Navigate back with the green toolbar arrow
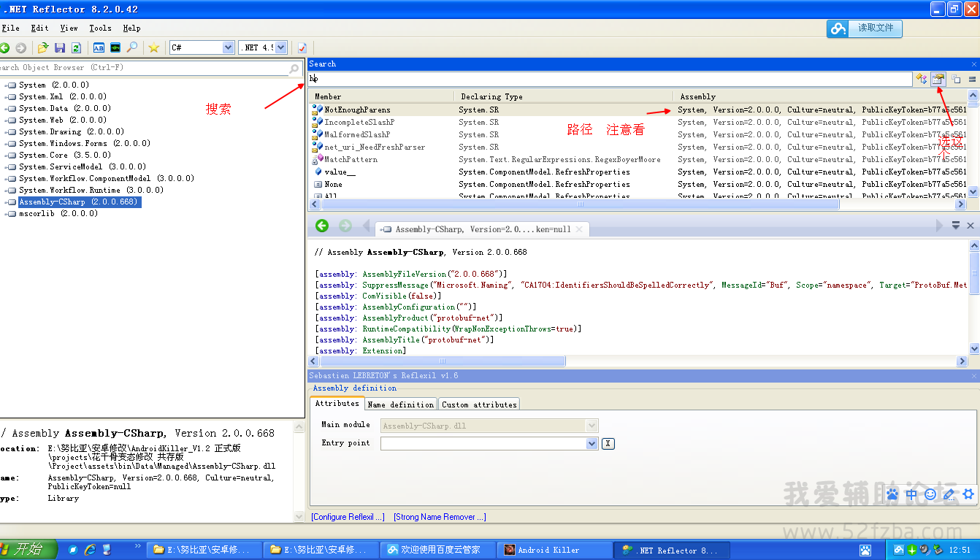Image resolution: width=980 pixels, height=560 pixels. point(4,47)
